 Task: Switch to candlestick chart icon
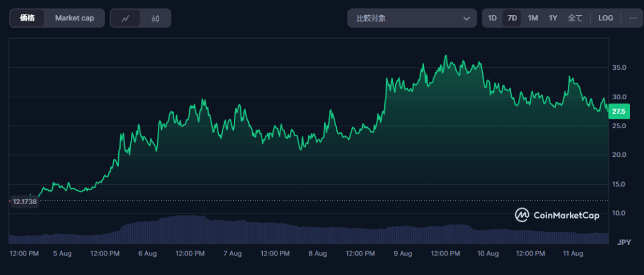[155, 18]
